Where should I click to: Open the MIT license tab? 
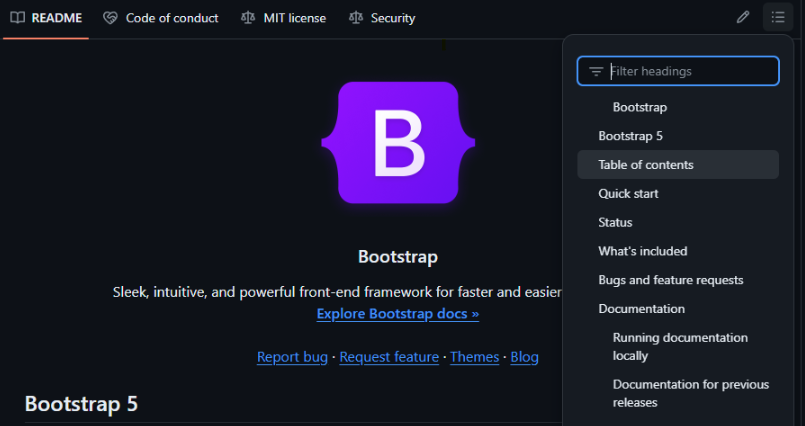(x=283, y=18)
